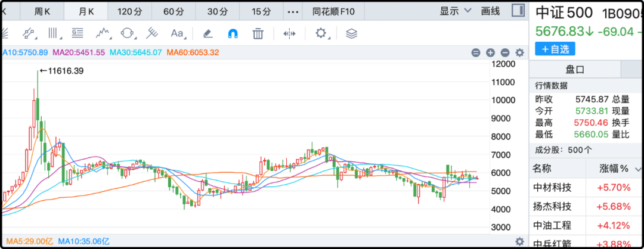Viewport: 644px width, 249px height.
Task: Click the +自选 button
Action: coord(555,49)
